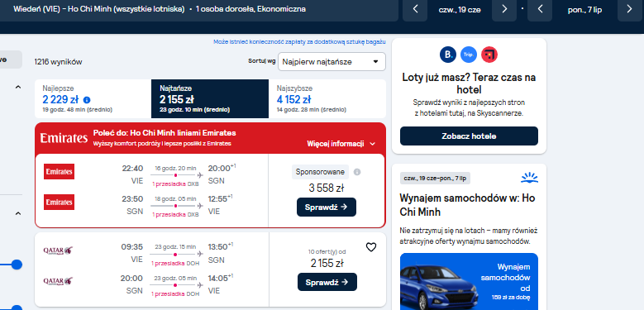Screen dimensions: 644x310
Task: Collapse the lower left filter section chevron
Action: pos(17,213)
